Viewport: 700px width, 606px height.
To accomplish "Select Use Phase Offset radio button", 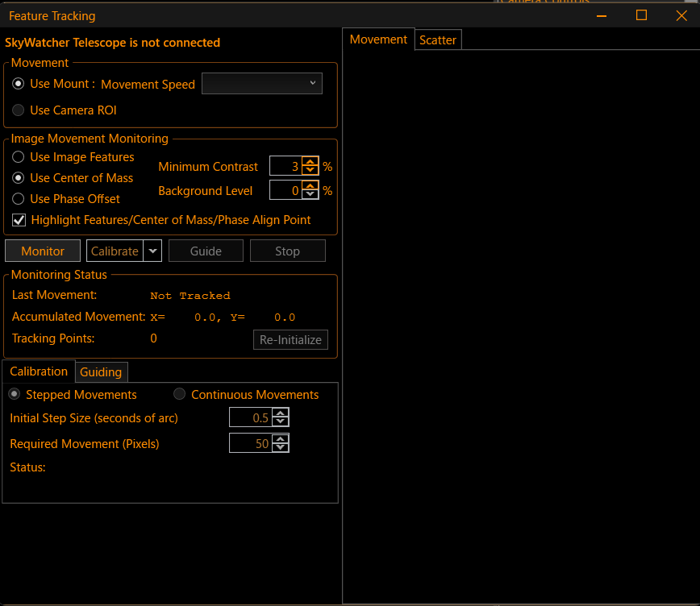I will click(x=19, y=199).
